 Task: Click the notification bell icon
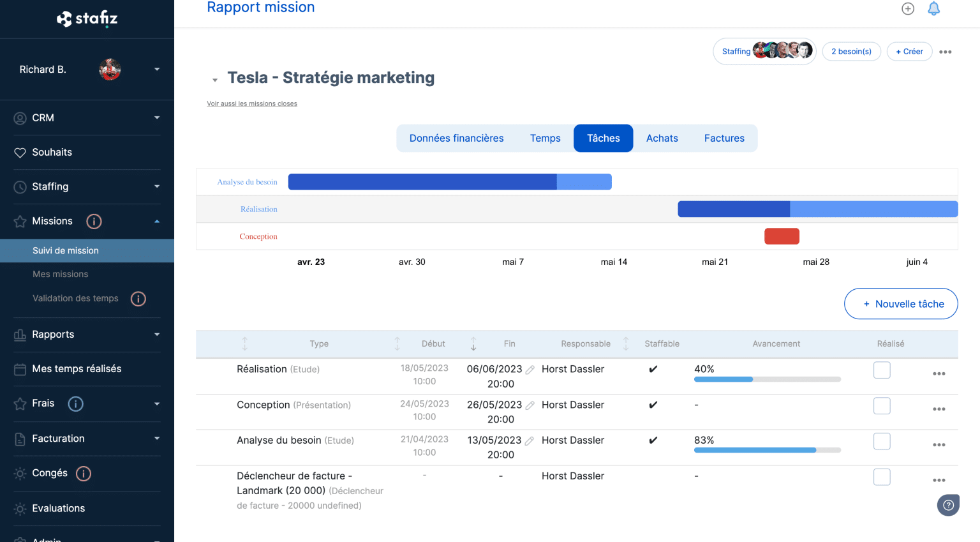(x=933, y=8)
